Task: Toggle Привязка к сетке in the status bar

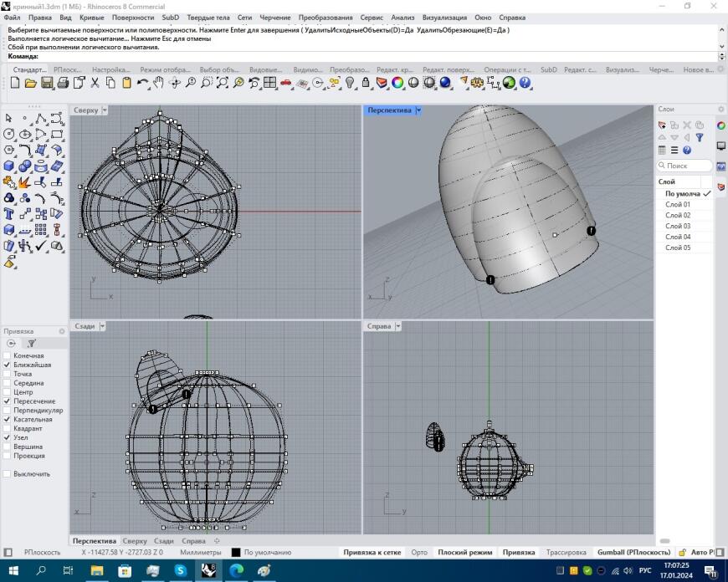Action: point(372,552)
